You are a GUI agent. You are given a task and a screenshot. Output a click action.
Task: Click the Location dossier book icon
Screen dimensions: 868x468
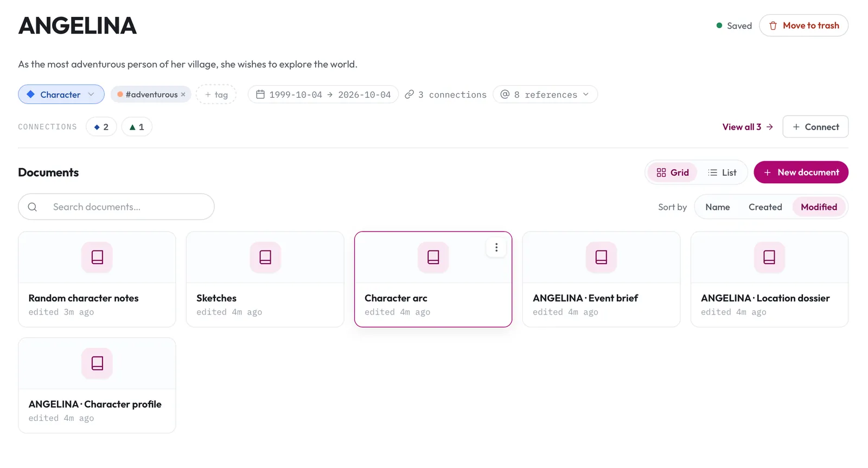pyautogui.click(x=769, y=257)
